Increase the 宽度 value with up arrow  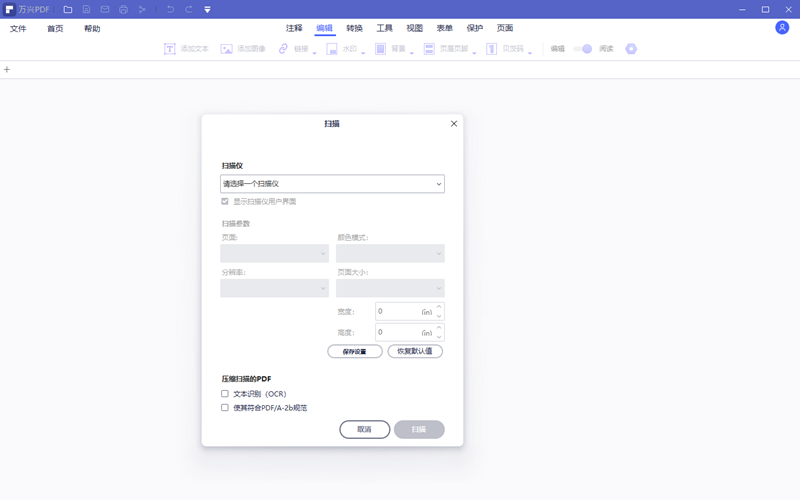click(x=439, y=307)
